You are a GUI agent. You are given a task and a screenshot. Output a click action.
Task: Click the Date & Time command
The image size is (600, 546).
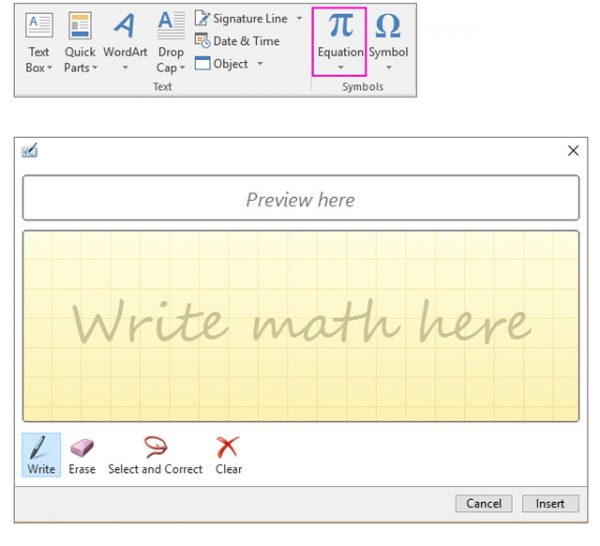(x=238, y=41)
